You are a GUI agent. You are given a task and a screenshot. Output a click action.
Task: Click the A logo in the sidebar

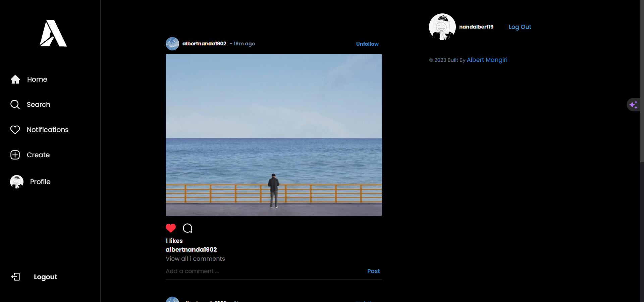pos(53,33)
